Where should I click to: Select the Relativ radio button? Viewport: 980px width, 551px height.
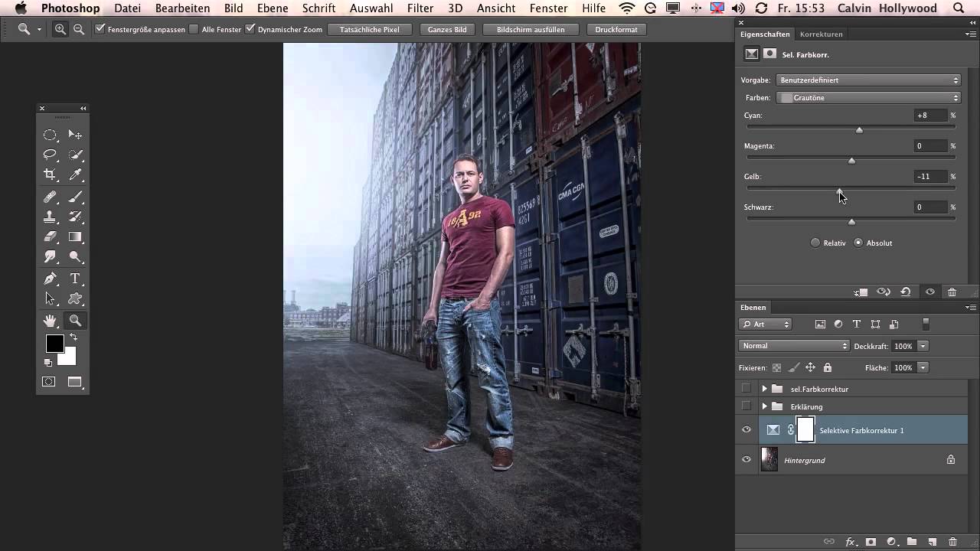pyautogui.click(x=815, y=243)
